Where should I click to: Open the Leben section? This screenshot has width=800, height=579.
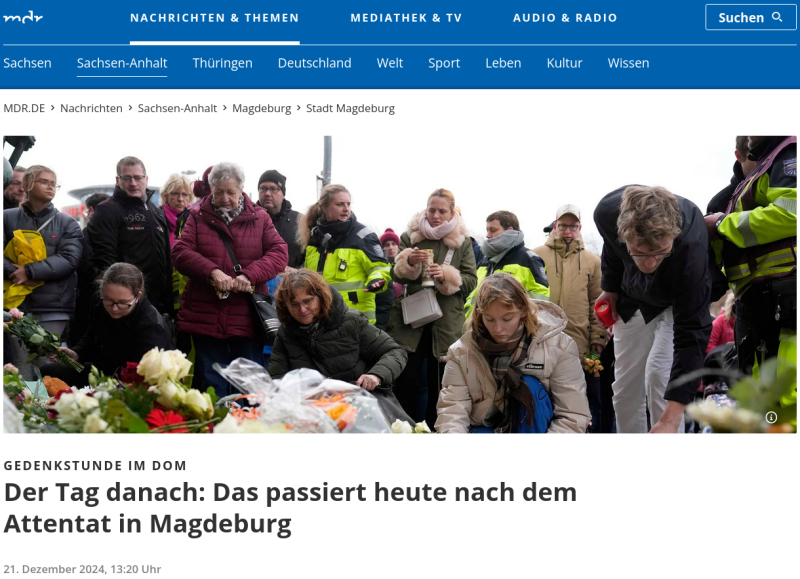pyautogui.click(x=503, y=63)
